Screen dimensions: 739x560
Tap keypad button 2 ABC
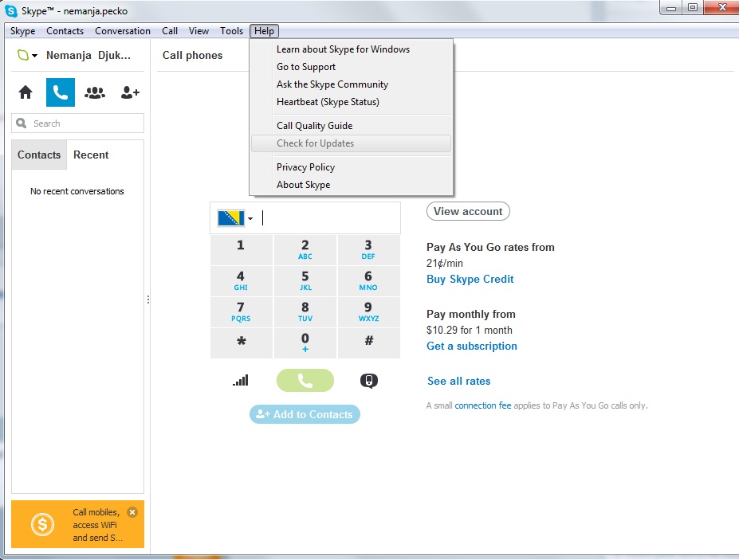(x=305, y=250)
